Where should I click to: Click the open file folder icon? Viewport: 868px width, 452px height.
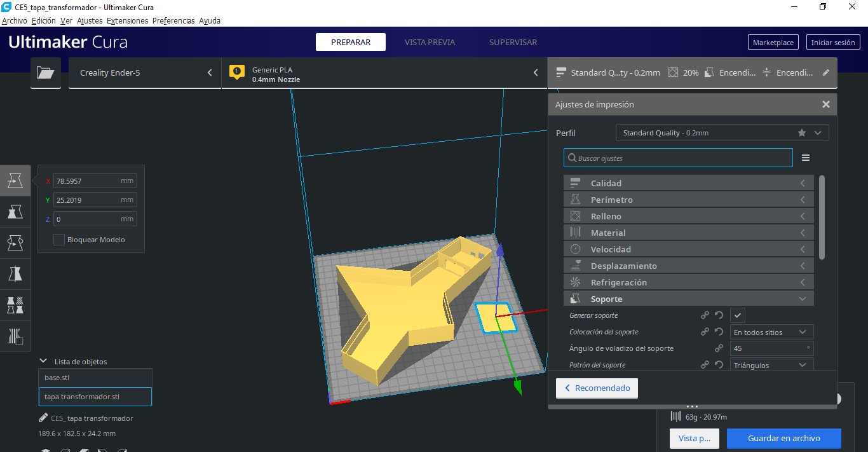click(x=46, y=73)
